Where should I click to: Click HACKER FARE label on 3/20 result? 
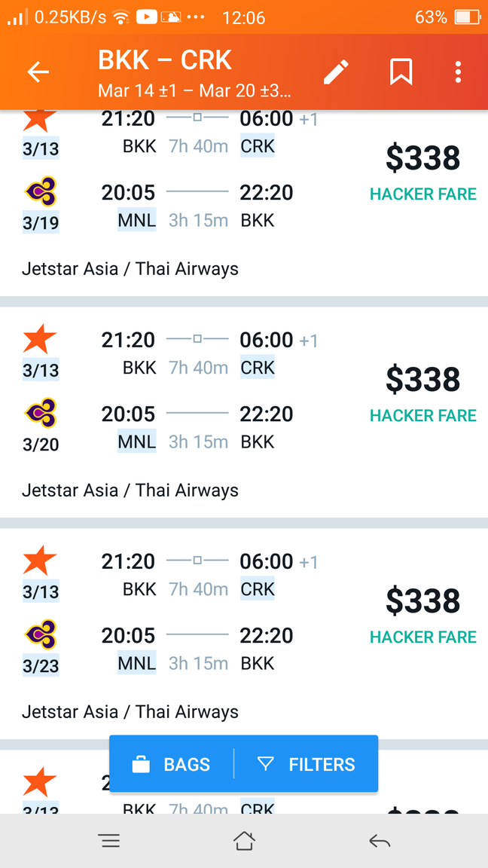[x=423, y=416]
